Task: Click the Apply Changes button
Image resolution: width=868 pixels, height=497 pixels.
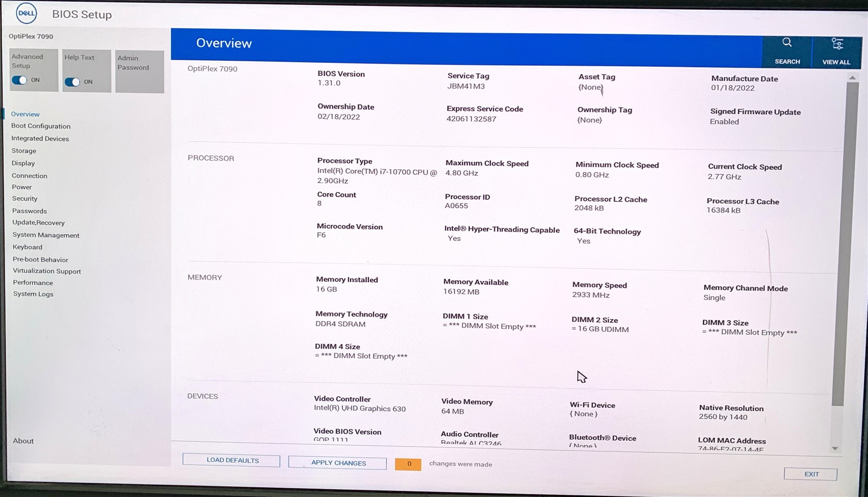Action: click(338, 463)
